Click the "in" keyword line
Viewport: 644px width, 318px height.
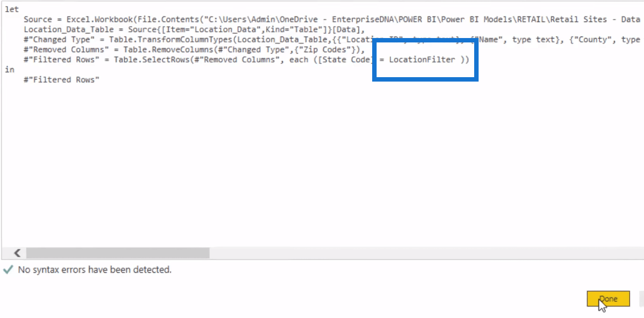tap(9, 69)
